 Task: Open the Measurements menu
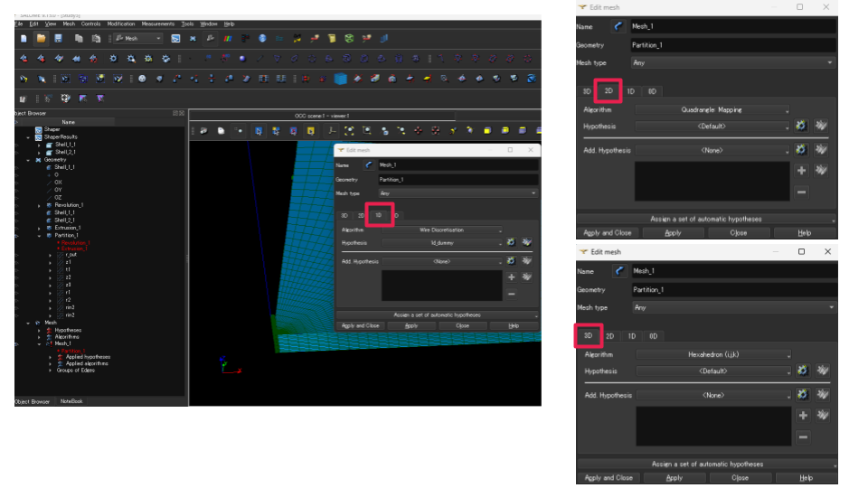click(157, 23)
